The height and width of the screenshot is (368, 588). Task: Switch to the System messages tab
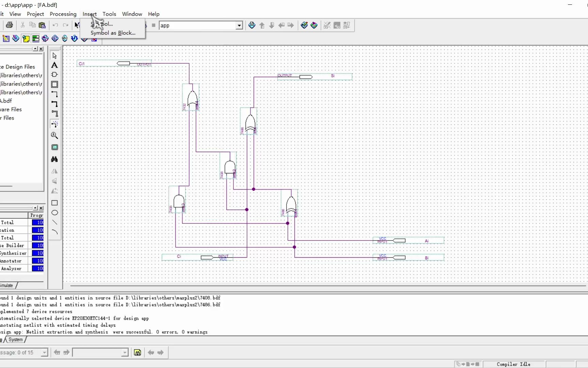[x=16, y=340]
